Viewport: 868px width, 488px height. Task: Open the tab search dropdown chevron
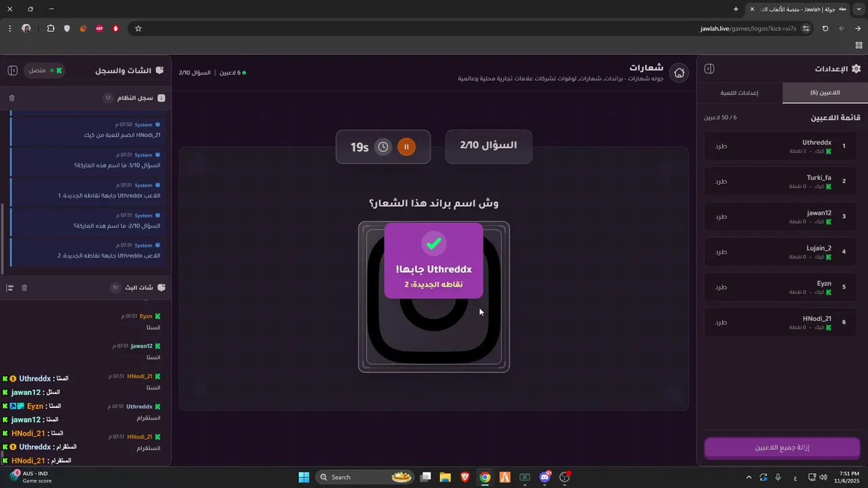859,9
